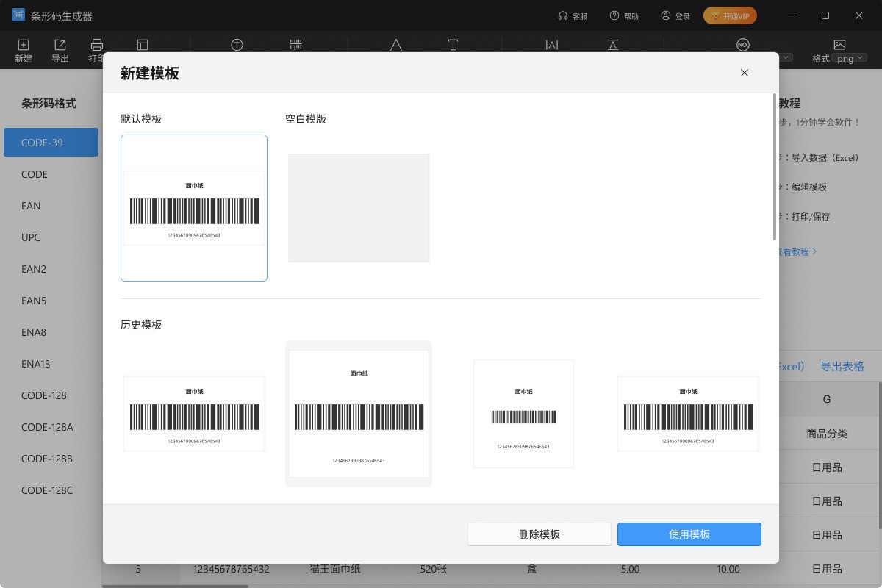Click the printer icon in toolbar

click(96, 45)
